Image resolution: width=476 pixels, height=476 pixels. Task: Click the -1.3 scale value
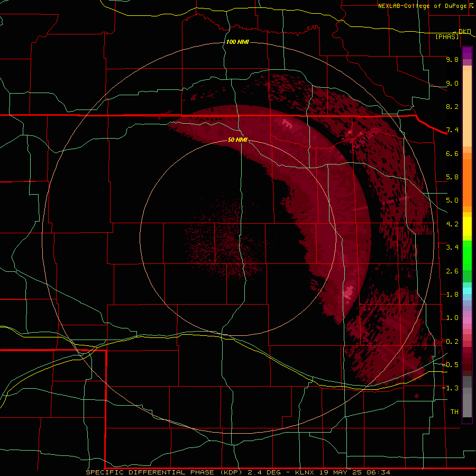click(450, 388)
